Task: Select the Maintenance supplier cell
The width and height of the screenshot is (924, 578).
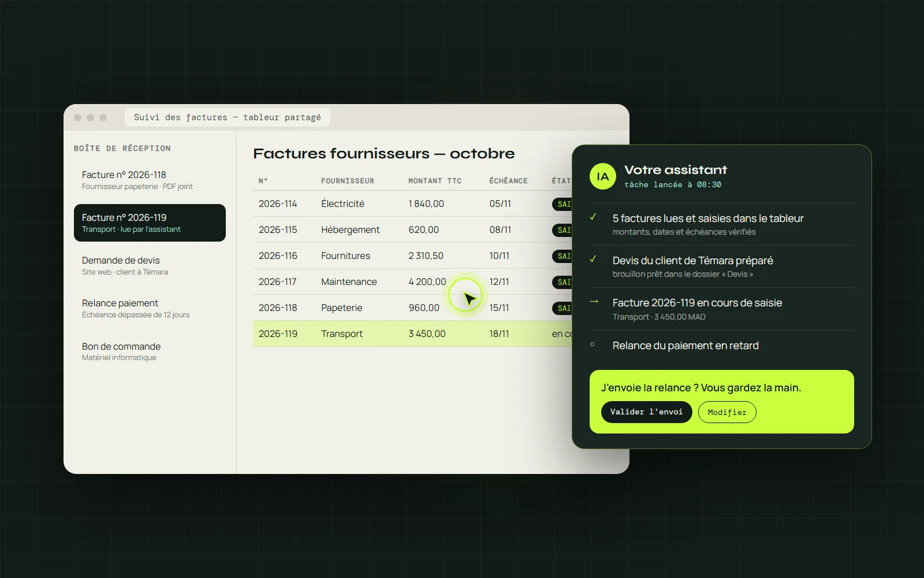Action: 349,281
